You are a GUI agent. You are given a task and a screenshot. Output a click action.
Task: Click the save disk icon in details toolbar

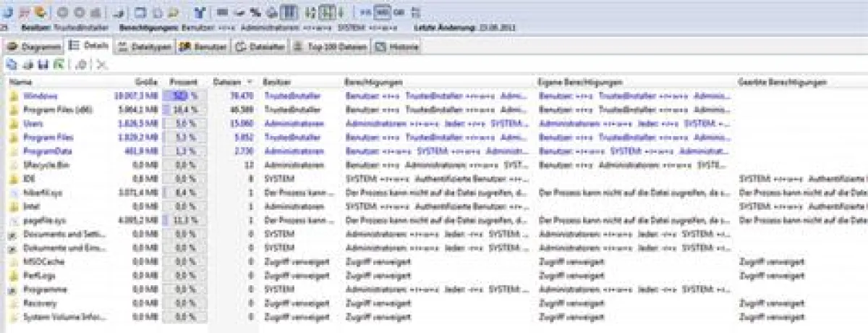pyautogui.click(x=43, y=65)
